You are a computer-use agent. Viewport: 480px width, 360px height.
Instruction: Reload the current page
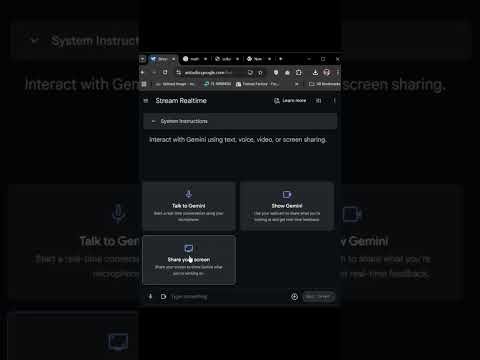coord(165,72)
